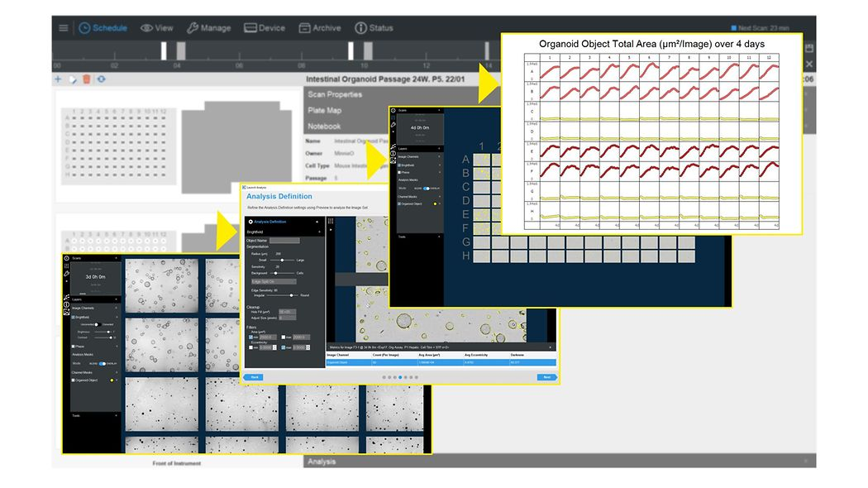The height and width of the screenshot is (488, 868).
Task: Enable Area min filter checkbox
Action: [250, 337]
